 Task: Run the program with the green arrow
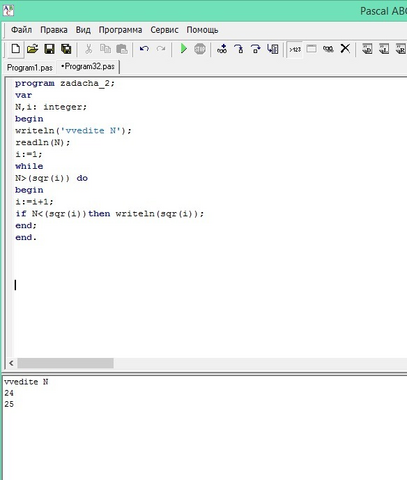click(183, 49)
